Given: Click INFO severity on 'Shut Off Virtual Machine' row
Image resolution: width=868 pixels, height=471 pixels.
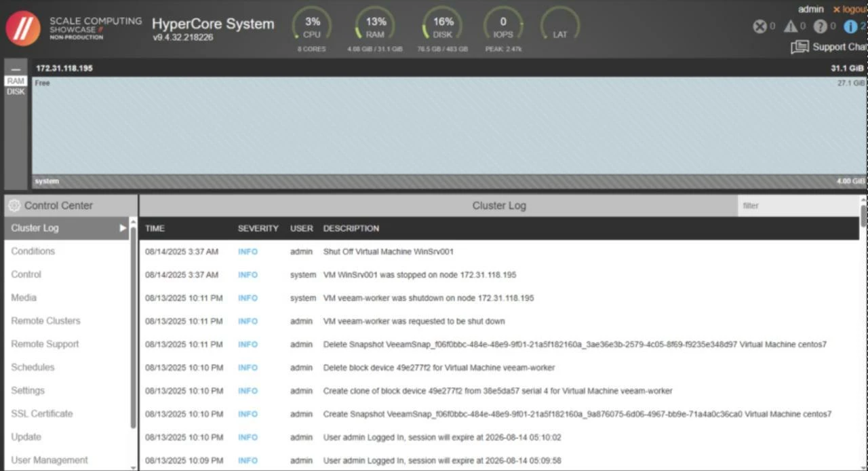Looking at the screenshot, I should point(248,252).
